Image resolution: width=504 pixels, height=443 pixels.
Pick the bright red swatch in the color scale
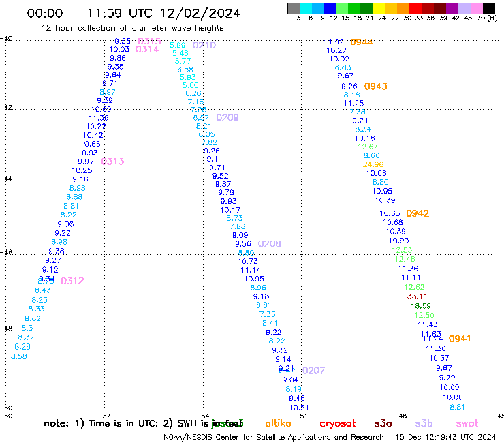[x=415, y=8]
